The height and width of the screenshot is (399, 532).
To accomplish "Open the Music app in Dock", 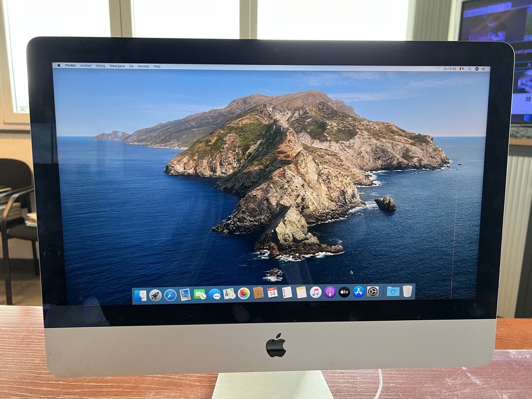I will 316,292.
